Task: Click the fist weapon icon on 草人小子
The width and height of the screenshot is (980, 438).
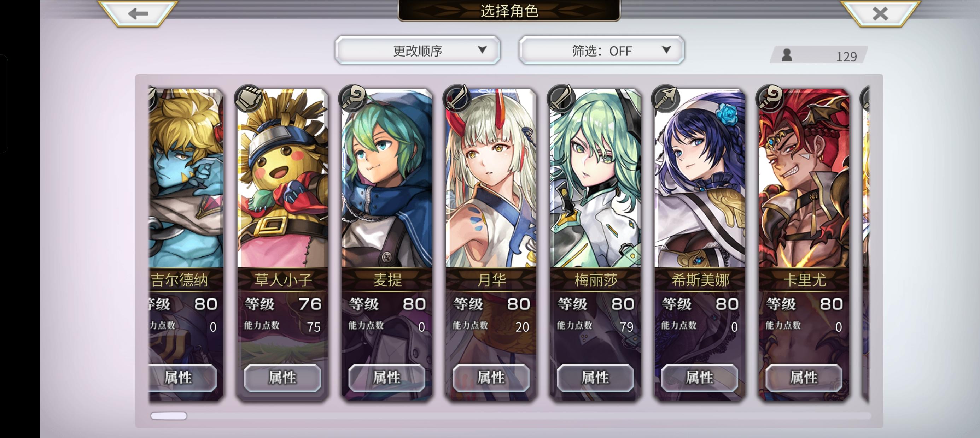Action: click(x=249, y=99)
